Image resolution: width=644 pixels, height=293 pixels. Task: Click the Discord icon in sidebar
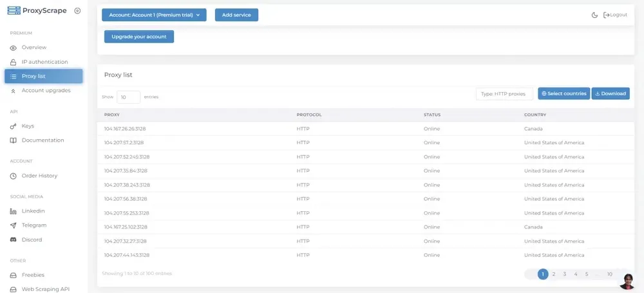(13, 240)
